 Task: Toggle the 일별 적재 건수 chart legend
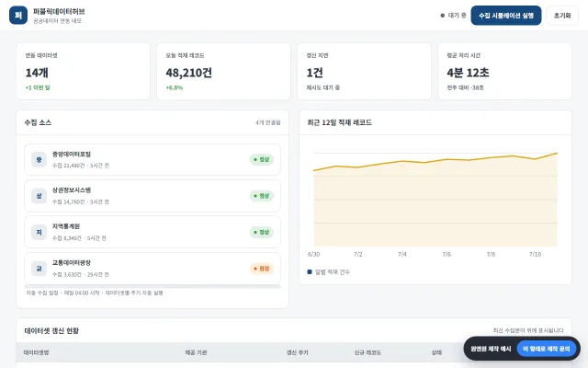329,272
